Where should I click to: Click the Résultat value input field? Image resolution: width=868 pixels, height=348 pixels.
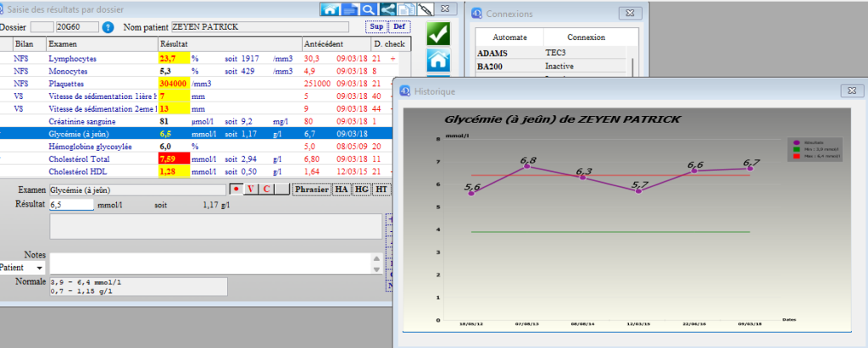pos(70,204)
